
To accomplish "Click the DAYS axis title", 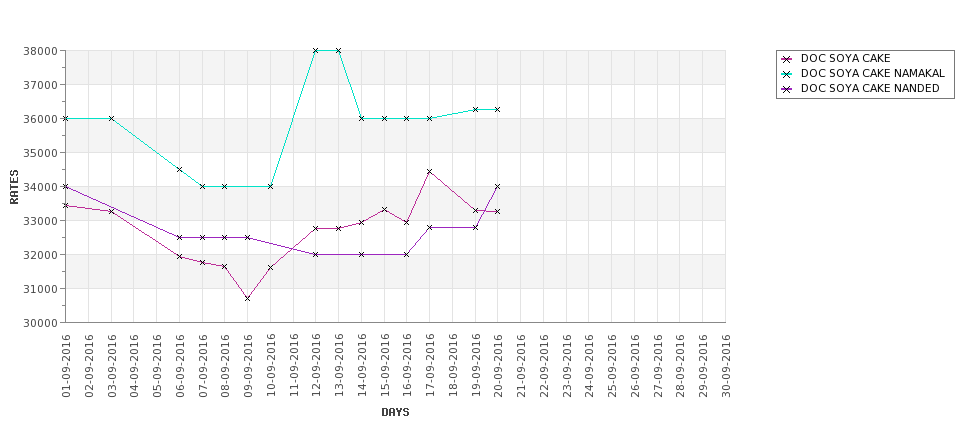I will [x=395, y=412].
